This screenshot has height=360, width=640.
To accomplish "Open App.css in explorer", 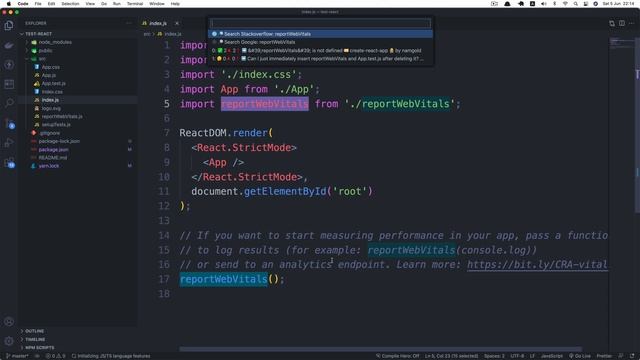I will tap(51, 67).
